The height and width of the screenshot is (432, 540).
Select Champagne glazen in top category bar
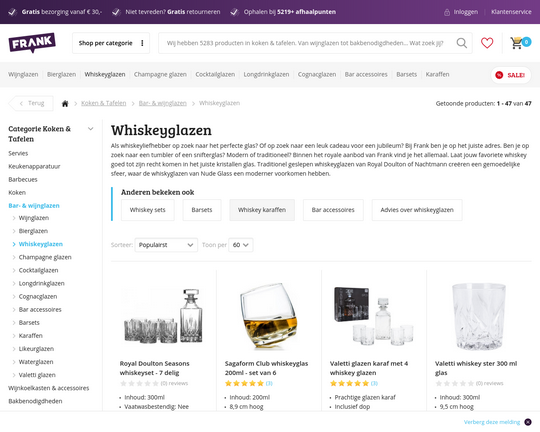tap(160, 74)
